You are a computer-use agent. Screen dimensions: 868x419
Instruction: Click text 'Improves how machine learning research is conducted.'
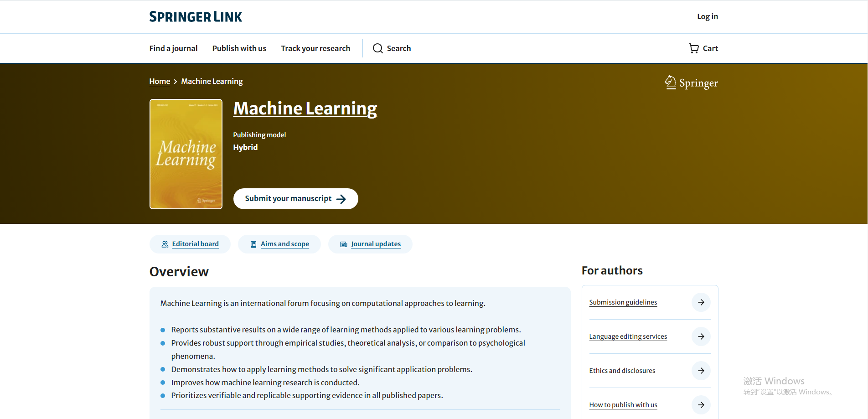click(265, 383)
